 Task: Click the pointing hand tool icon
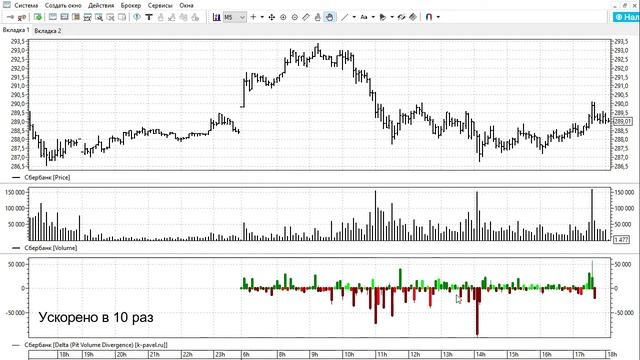pyautogui.click(x=318, y=17)
